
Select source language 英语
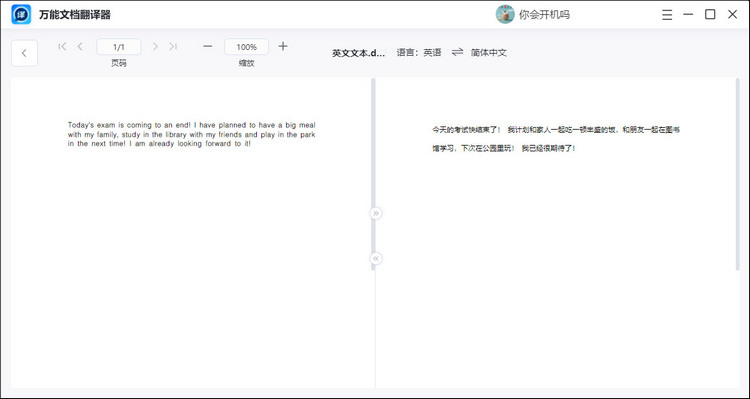point(432,53)
